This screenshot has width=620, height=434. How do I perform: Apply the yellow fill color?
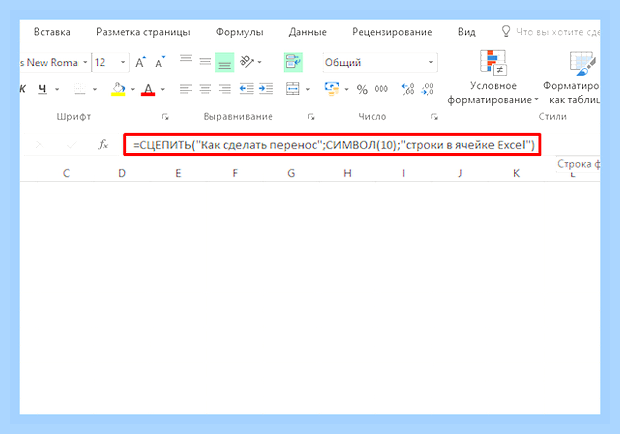[x=118, y=89]
